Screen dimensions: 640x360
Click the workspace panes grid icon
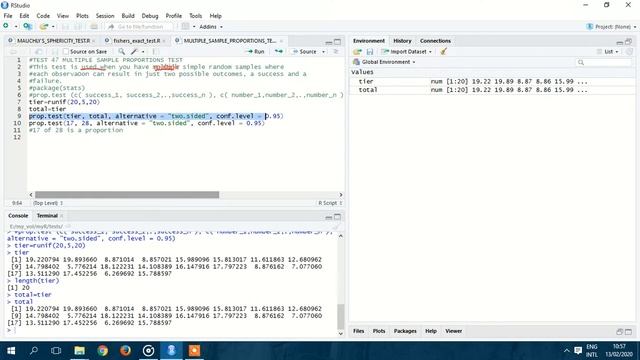coord(185,27)
